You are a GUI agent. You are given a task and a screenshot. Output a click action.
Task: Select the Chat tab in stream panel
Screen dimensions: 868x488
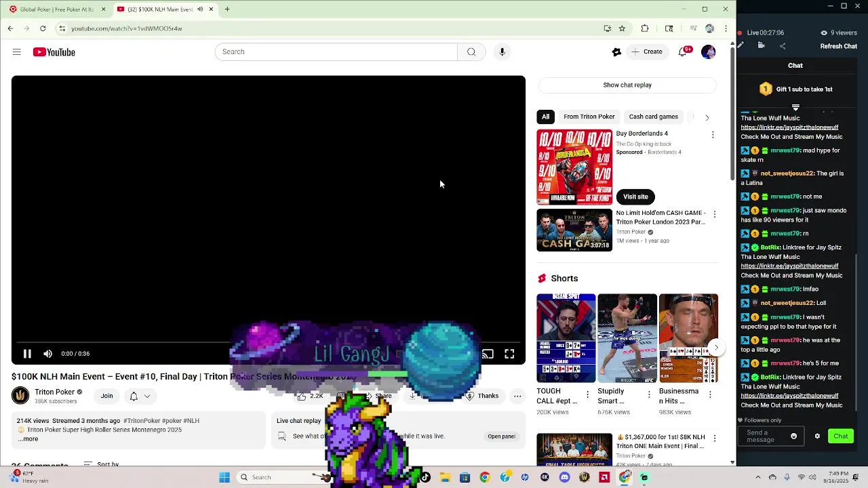[x=795, y=66]
